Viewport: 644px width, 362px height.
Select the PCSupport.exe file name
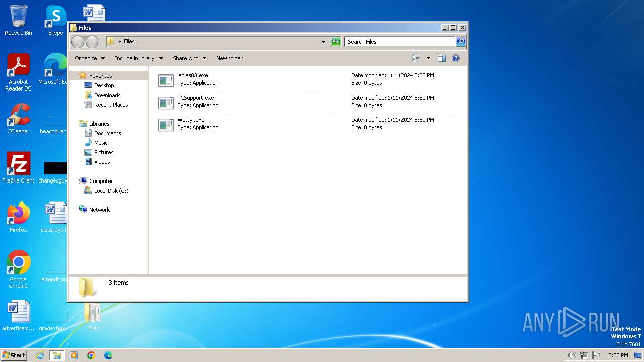tap(195, 98)
